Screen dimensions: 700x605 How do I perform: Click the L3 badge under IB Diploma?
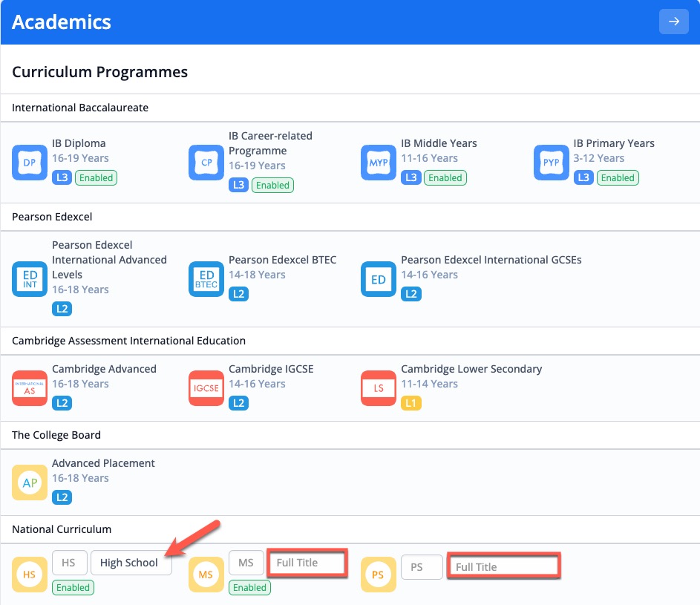point(62,177)
